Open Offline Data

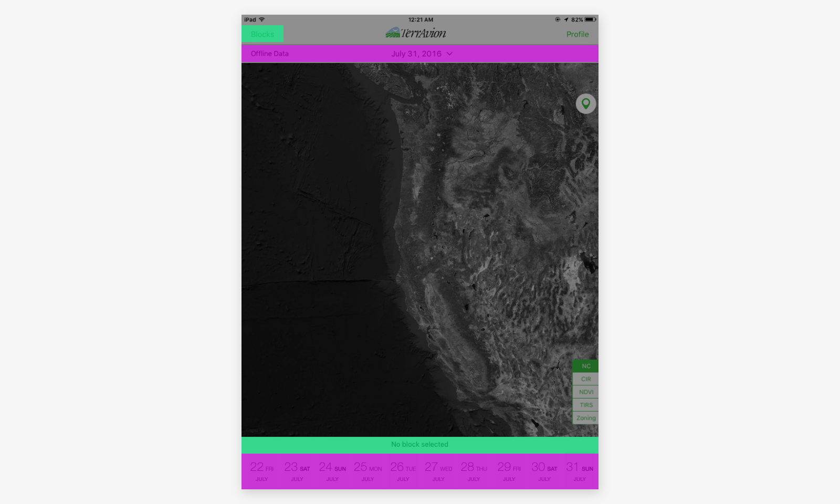point(269,54)
